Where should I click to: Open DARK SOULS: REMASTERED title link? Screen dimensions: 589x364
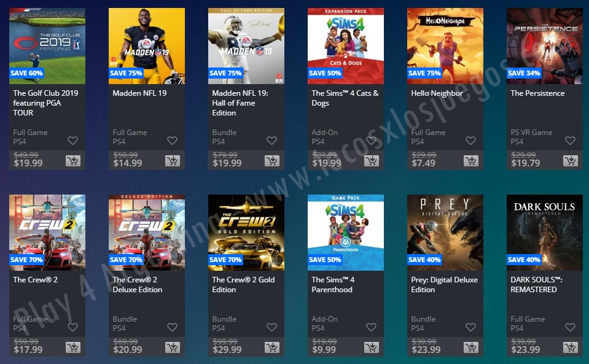pyautogui.click(x=536, y=284)
